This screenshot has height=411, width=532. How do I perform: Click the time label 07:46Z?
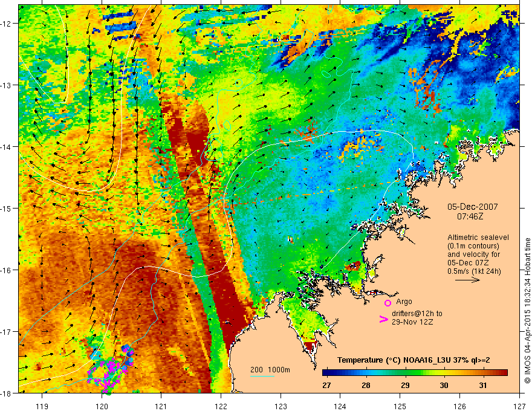[470, 216]
